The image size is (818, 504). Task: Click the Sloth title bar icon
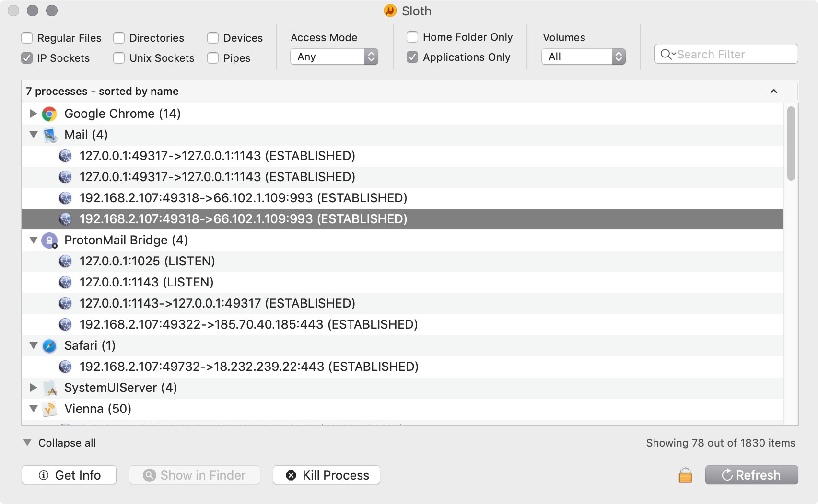(390, 11)
